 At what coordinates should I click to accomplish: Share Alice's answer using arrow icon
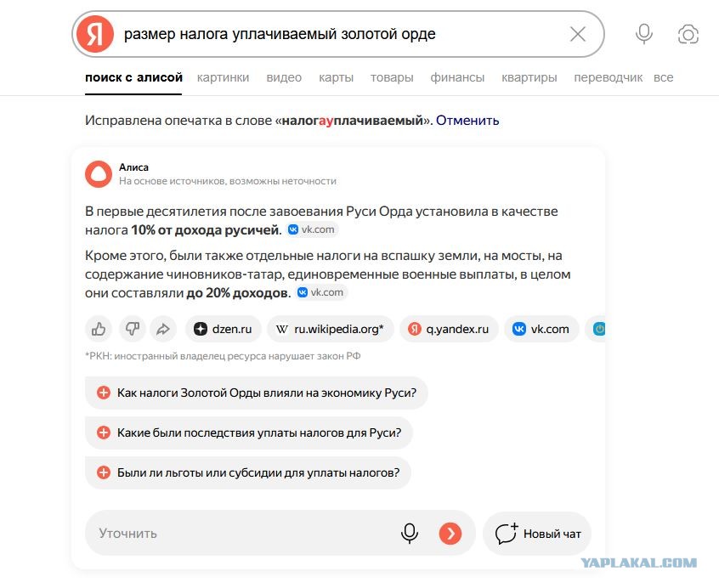coord(163,329)
